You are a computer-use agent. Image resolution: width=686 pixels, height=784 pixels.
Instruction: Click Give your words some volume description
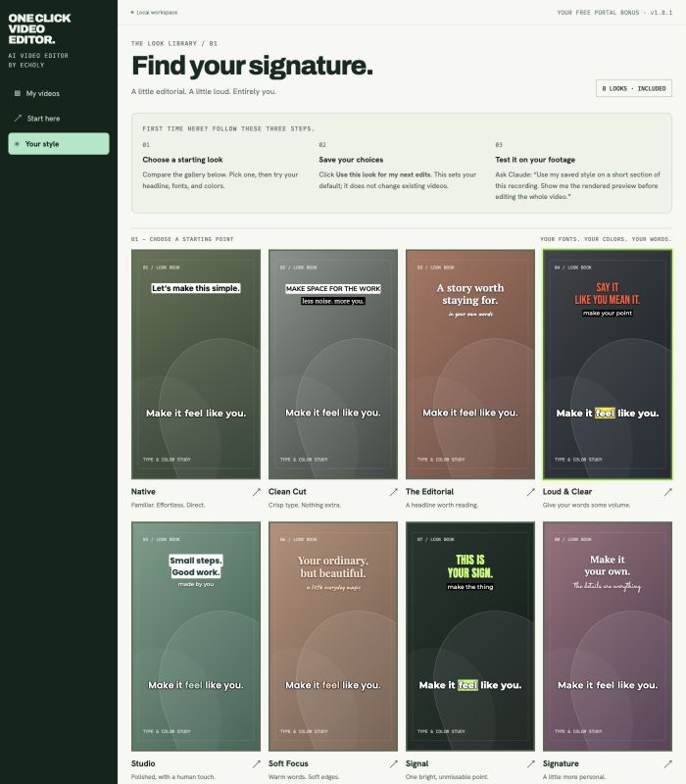pos(586,505)
